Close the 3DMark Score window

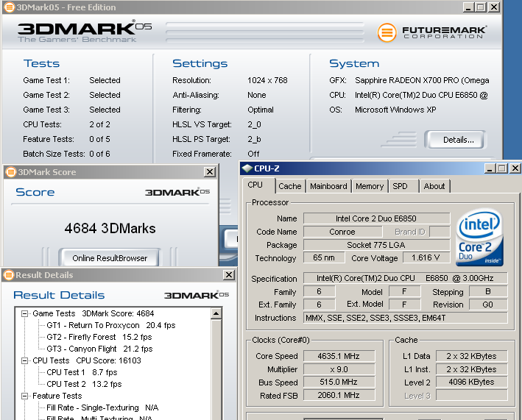click(x=209, y=172)
